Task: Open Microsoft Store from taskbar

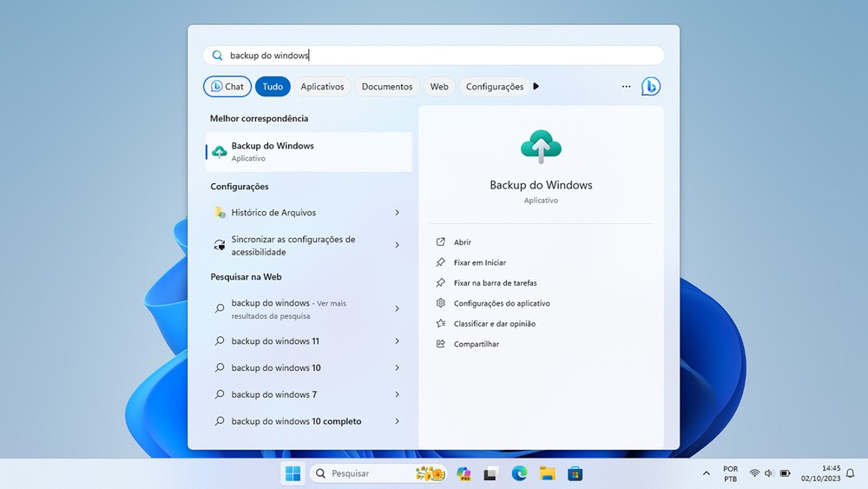Action: pos(575,473)
